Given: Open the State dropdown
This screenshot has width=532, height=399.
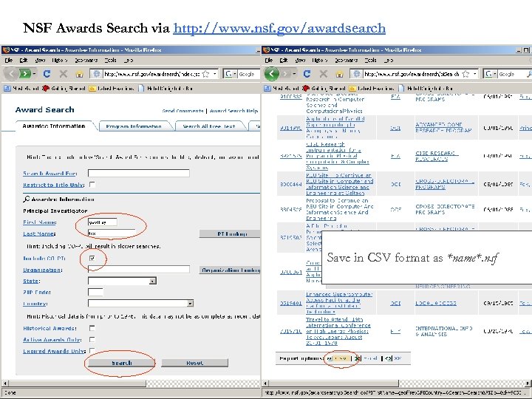Looking at the screenshot, I should point(153,281).
